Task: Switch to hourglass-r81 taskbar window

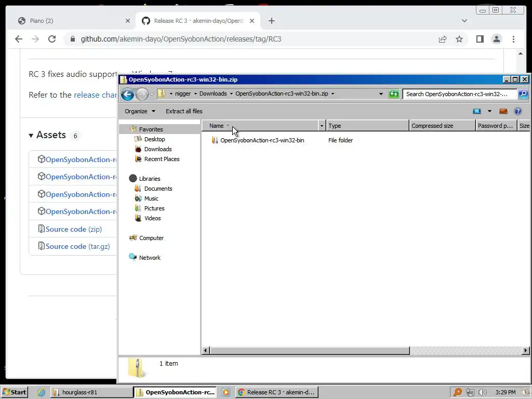Action: coord(91,392)
